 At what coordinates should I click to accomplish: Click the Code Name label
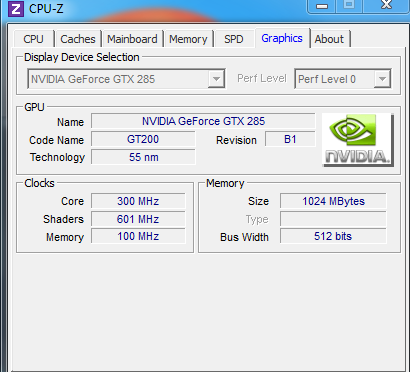(56, 140)
